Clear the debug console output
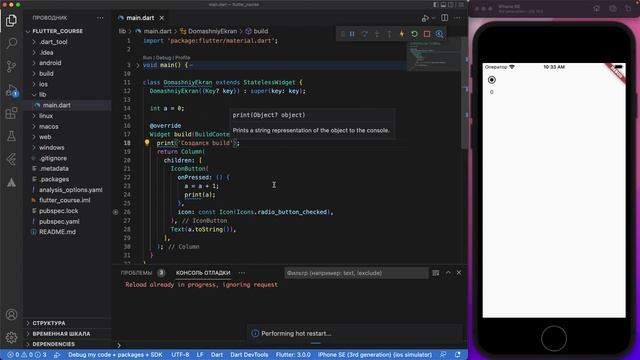The width and height of the screenshot is (640, 360). pyautogui.click(x=436, y=273)
